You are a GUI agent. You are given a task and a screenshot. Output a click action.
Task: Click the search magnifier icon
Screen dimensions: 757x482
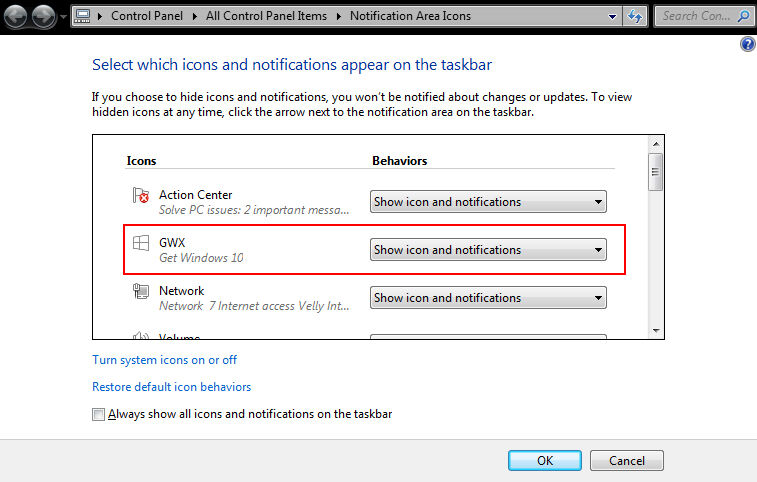[743, 16]
